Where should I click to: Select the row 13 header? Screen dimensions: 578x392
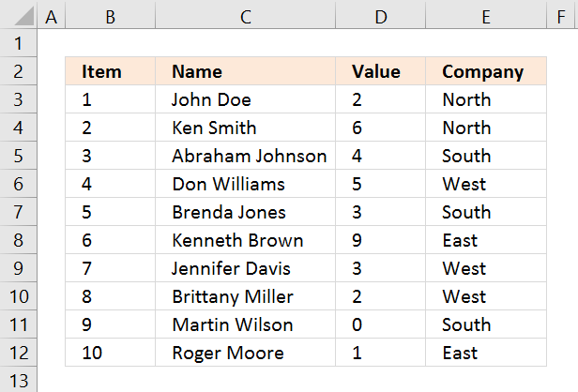point(19,381)
